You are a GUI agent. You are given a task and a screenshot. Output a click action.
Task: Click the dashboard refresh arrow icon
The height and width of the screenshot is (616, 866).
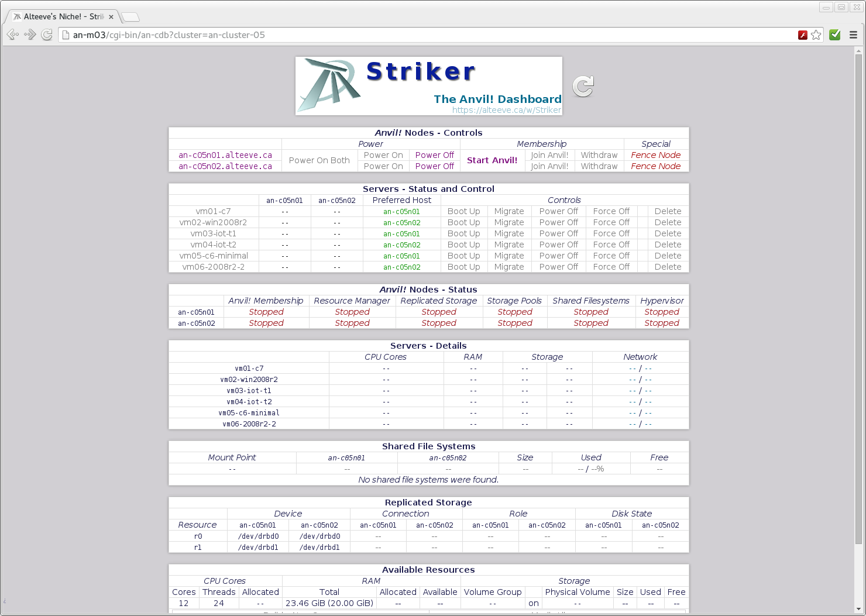point(583,87)
